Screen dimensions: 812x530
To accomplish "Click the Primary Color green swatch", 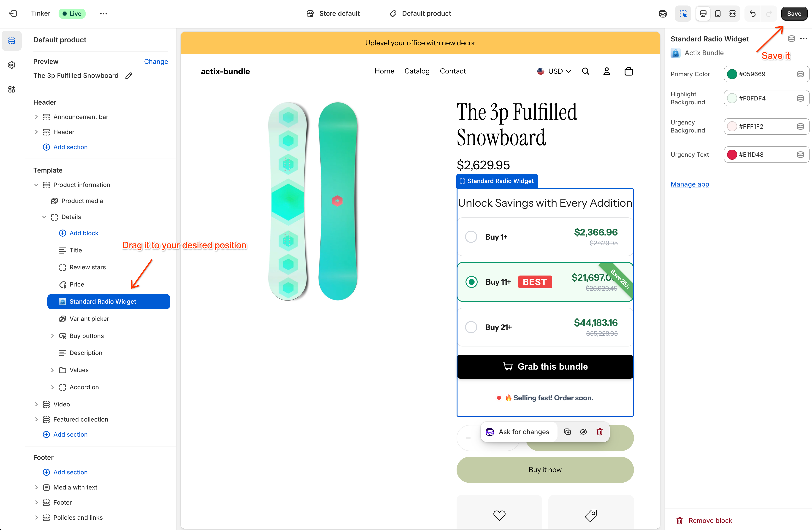I will coord(732,74).
